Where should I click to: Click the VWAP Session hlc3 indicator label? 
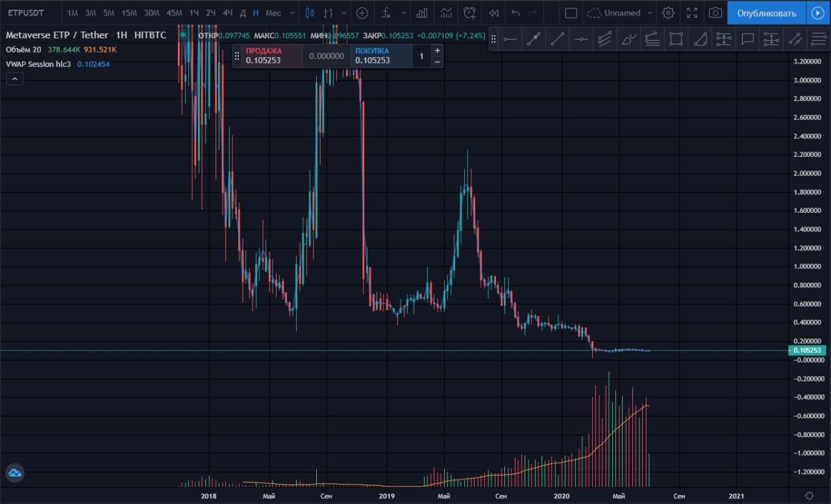tap(38, 64)
